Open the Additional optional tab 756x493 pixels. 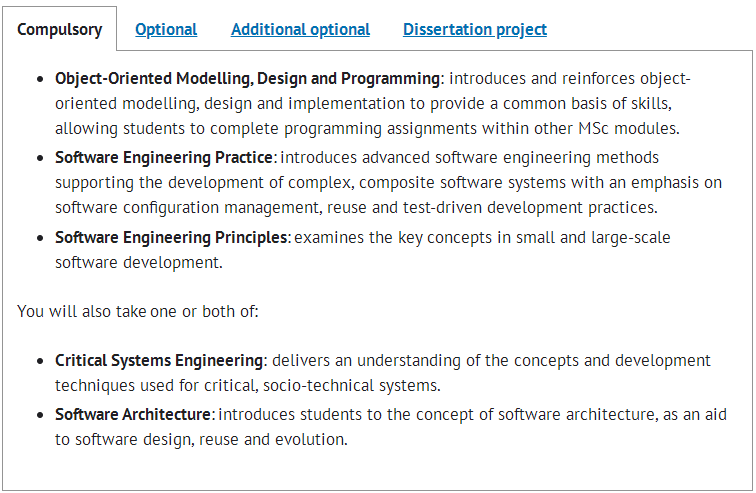point(300,29)
